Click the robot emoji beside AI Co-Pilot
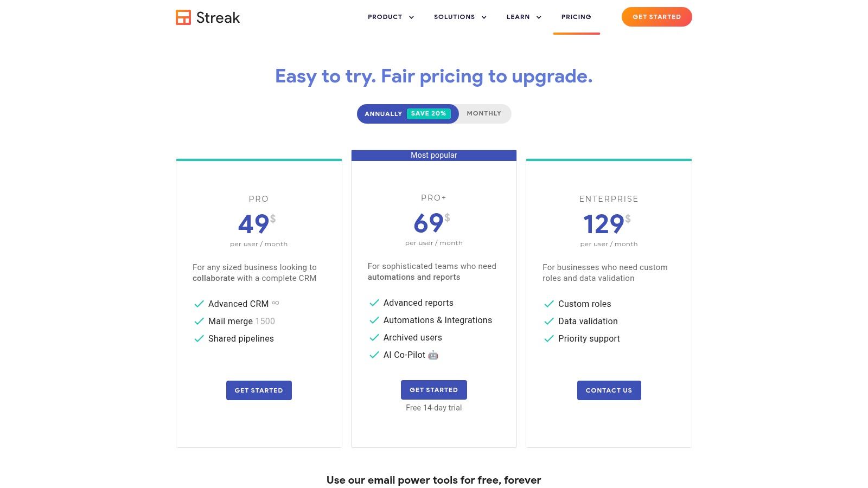This screenshot has width=868, height=488. click(x=433, y=355)
